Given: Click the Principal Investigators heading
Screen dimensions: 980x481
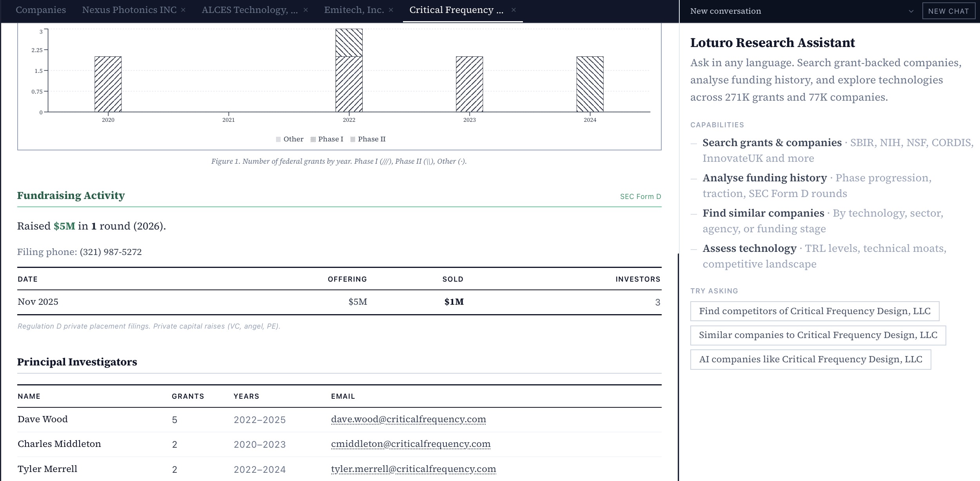Looking at the screenshot, I should (x=77, y=362).
